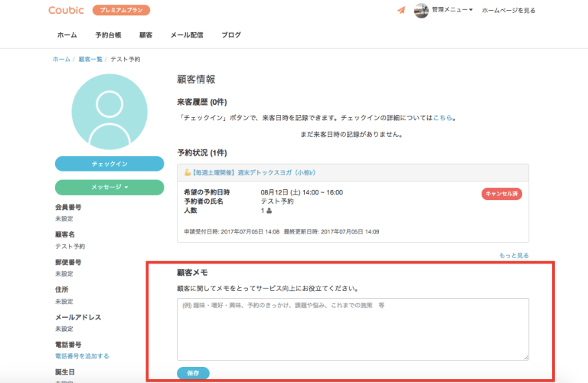Click 電話番号を追加する link
Screen dimensions: 588x383
click(x=82, y=356)
